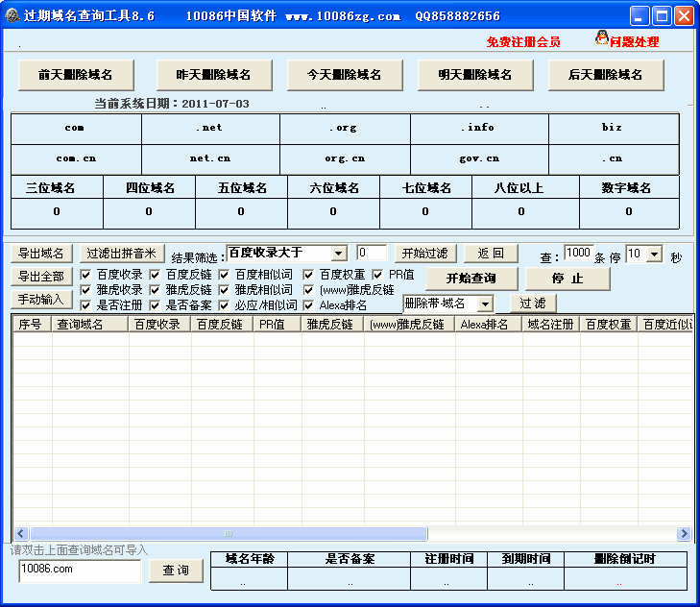
Task: Click the horizontal scrollbar right arrow
Action: 684,533
